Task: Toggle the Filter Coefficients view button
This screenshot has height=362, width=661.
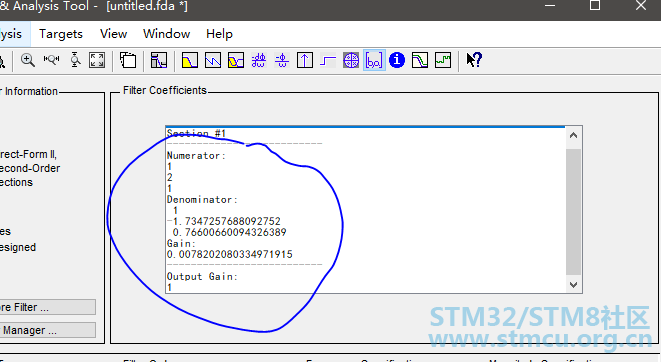Action: click(x=374, y=60)
